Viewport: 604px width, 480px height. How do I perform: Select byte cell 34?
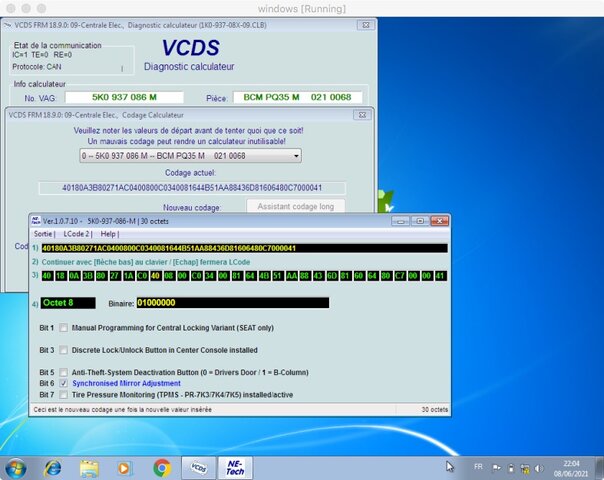[x=210, y=276]
